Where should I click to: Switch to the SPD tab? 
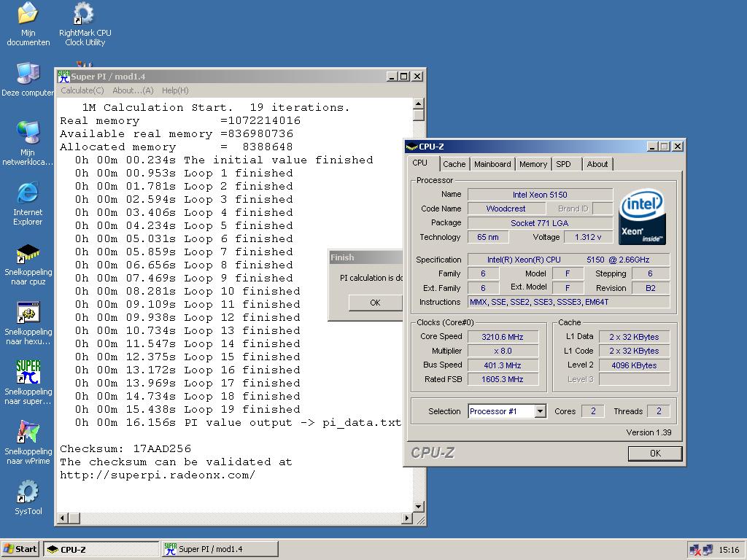564,164
